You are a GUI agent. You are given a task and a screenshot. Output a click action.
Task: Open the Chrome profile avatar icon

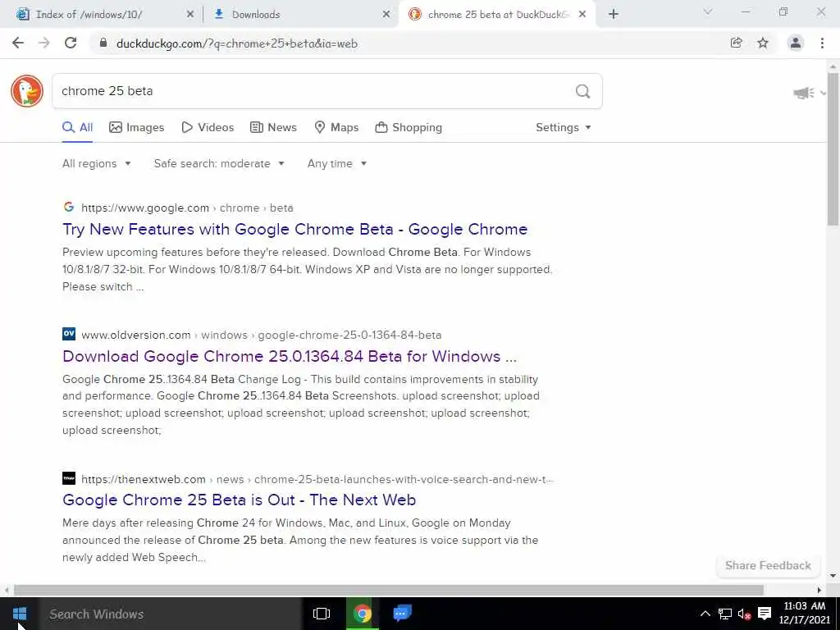click(796, 43)
